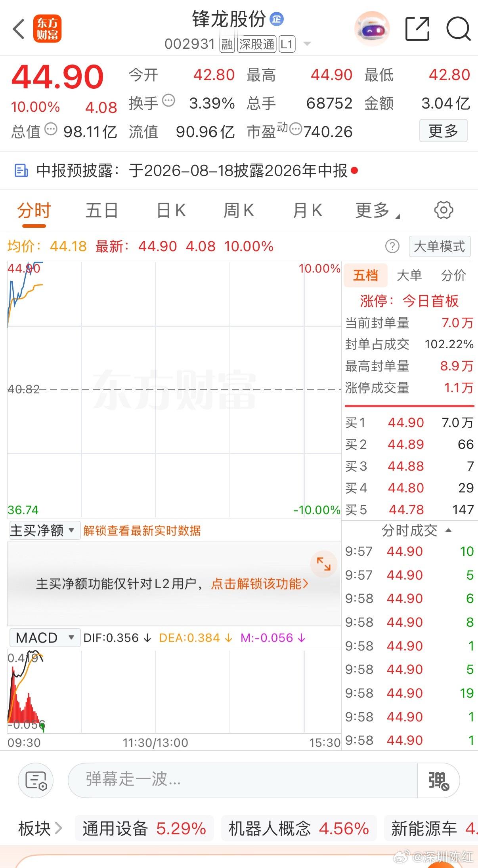Tap the 最高封单量 8.9万 row
This screenshot has height=868, width=478.
tap(409, 366)
